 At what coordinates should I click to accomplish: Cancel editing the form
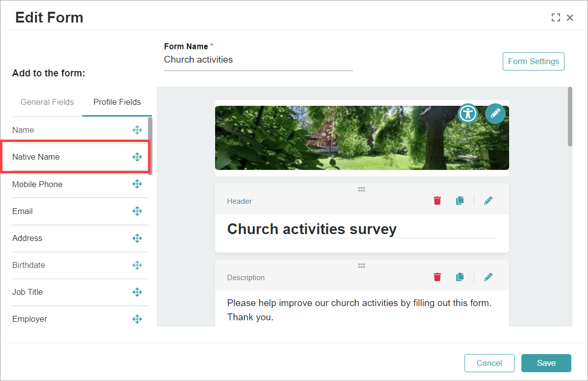[490, 363]
